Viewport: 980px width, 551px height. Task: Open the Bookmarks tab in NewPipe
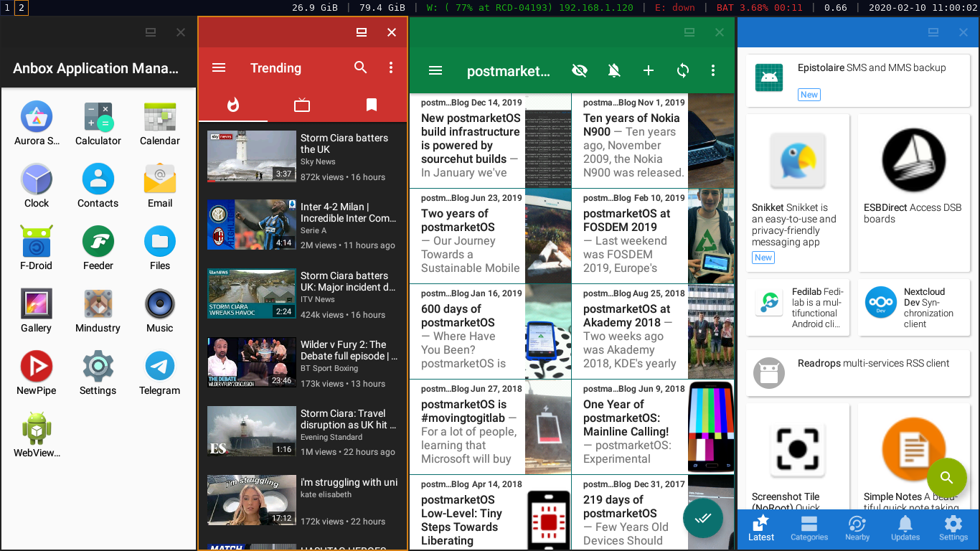tap(371, 105)
